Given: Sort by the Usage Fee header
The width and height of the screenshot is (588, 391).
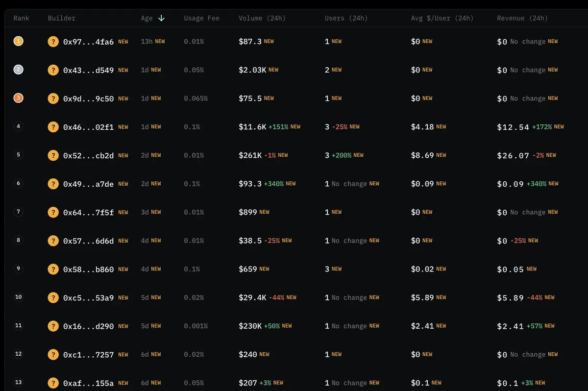Looking at the screenshot, I should pos(201,18).
